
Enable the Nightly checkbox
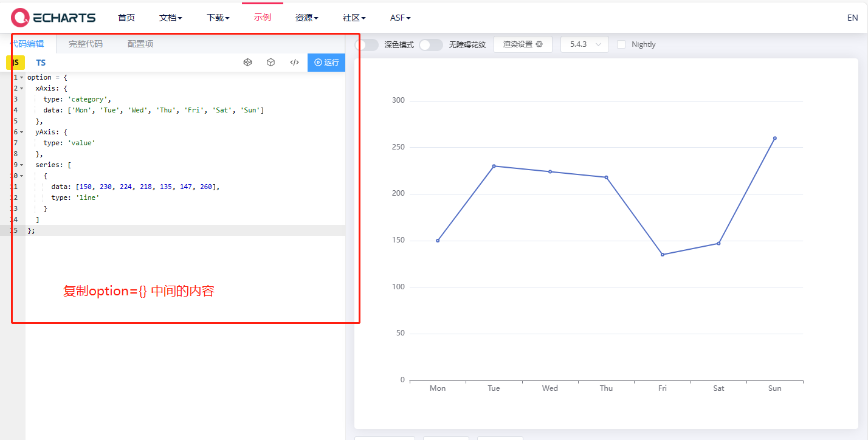click(621, 44)
